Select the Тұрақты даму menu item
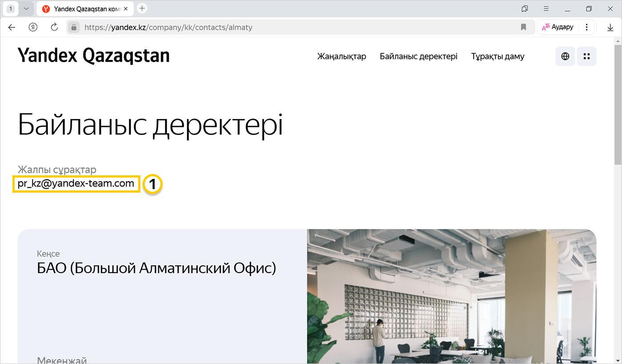The width and height of the screenshot is (622, 364). (x=498, y=56)
